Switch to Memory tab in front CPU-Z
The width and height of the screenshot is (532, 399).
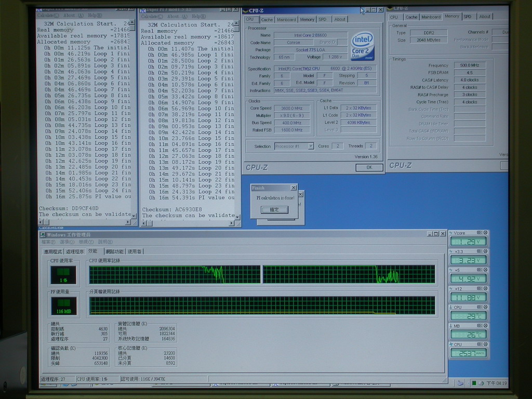tap(307, 20)
